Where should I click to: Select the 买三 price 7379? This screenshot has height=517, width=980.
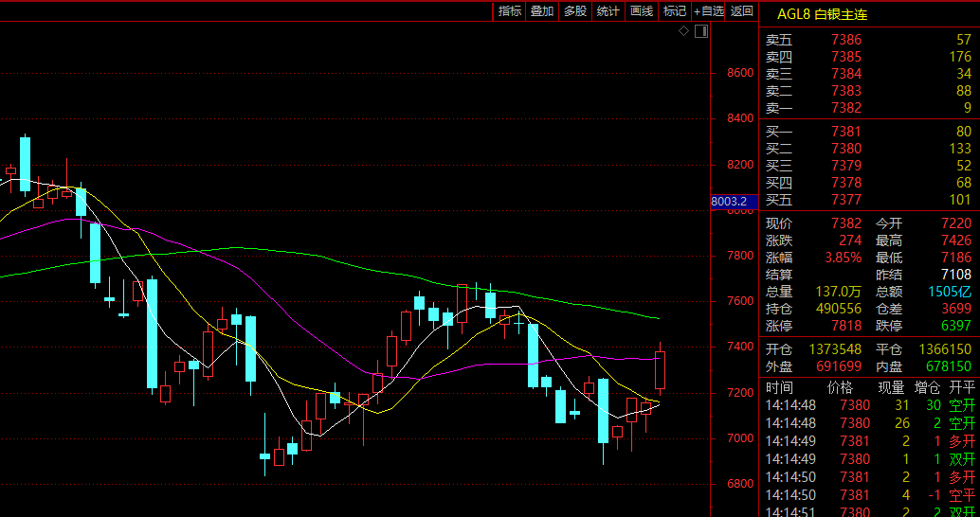(x=846, y=166)
